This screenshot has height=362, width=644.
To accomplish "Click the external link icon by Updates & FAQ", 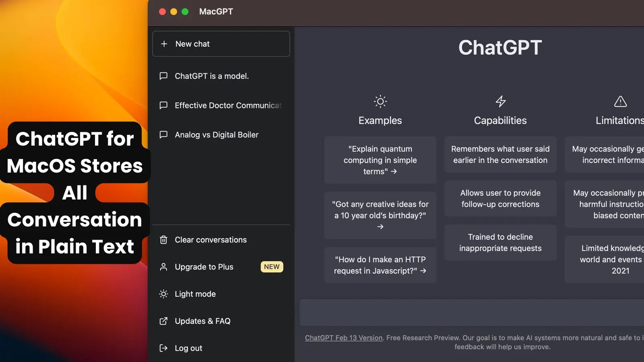I will pyautogui.click(x=163, y=321).
